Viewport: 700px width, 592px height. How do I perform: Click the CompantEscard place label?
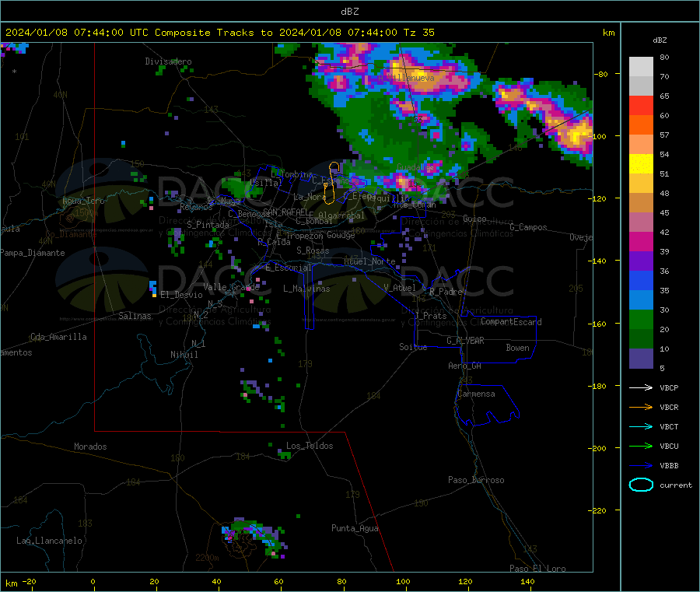click(511, 322)
